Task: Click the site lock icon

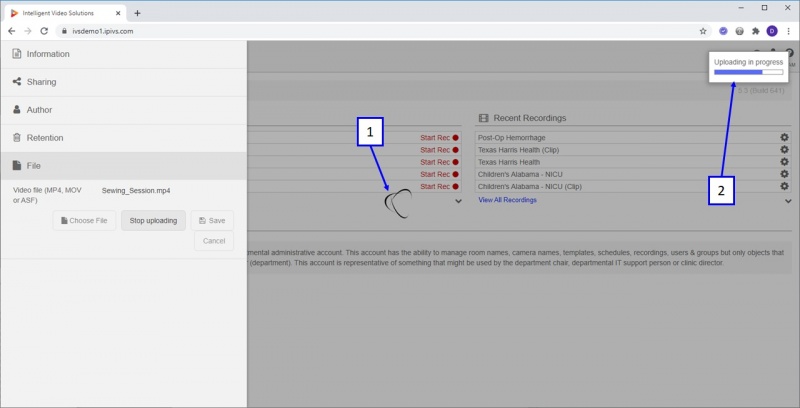Action: [64, 31]
